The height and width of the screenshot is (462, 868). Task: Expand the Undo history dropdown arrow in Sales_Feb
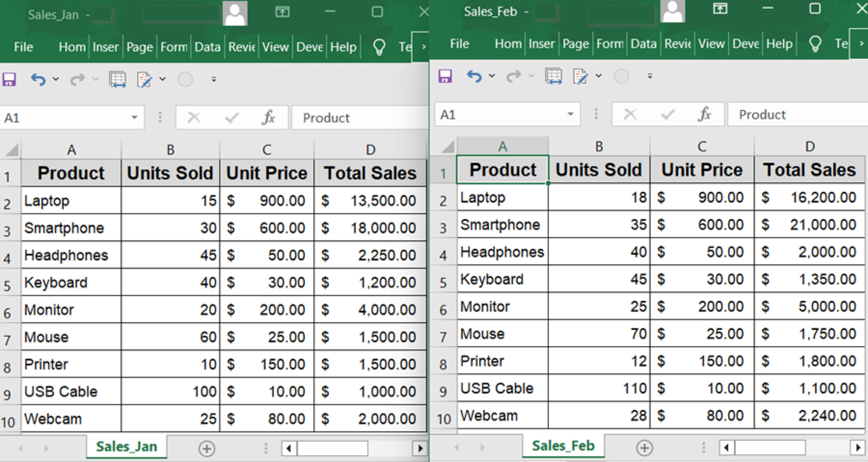pos(492,76)
